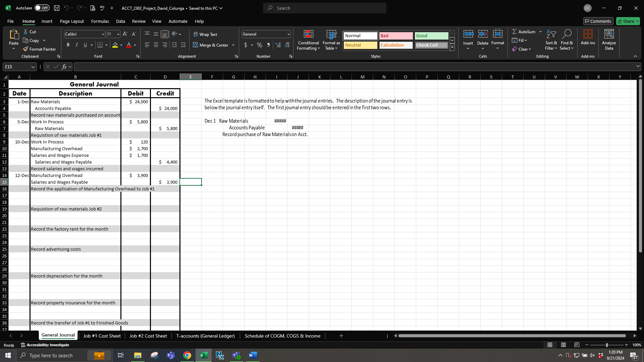This screenshot has height=362, width=644.
Task: Apply the Good cell style swatch
Action: pos(431,36)
